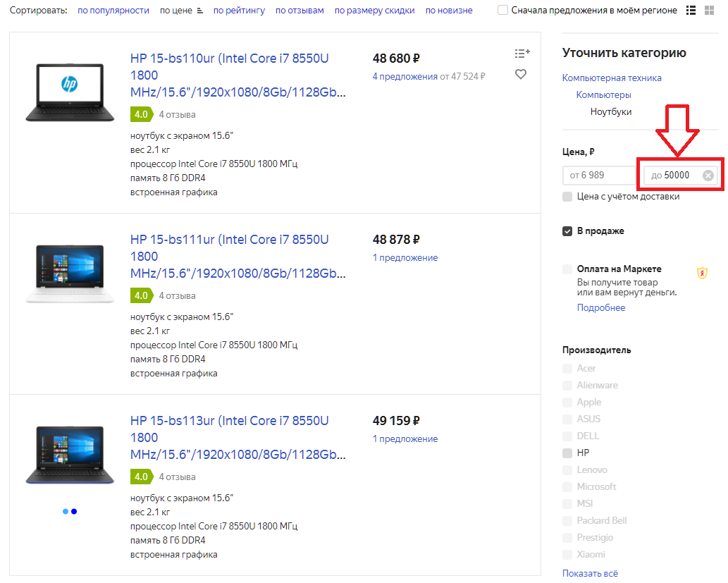The width and height of the screenshot is (728, 583).
Task: Select first color dot under HP 15-bs113ur image
Action: click(66, 512)
